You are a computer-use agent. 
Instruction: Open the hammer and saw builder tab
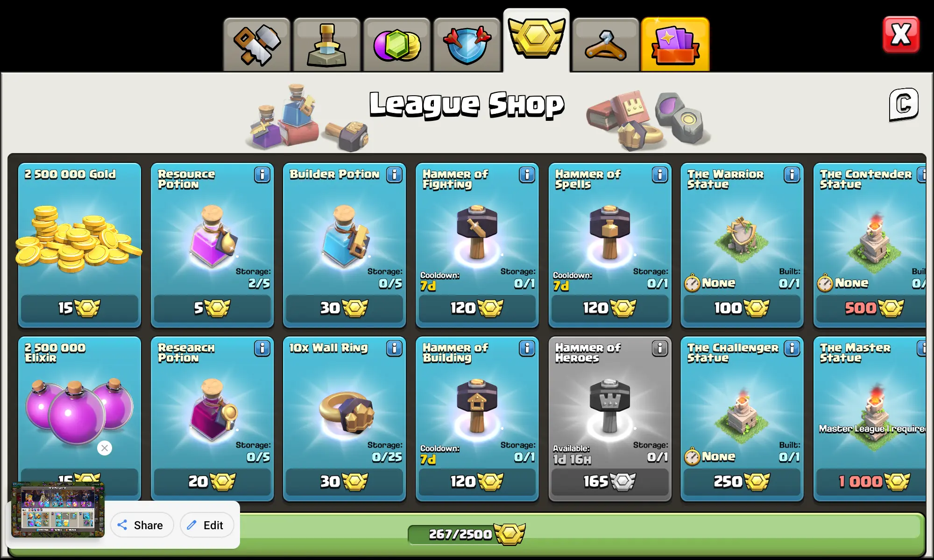coord(257,45)
